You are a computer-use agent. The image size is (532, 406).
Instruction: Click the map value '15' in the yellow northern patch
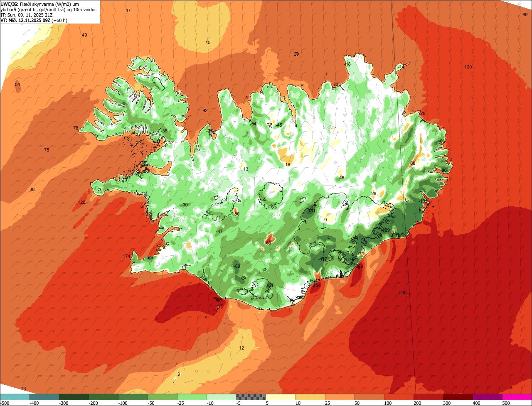pos(208,42)
